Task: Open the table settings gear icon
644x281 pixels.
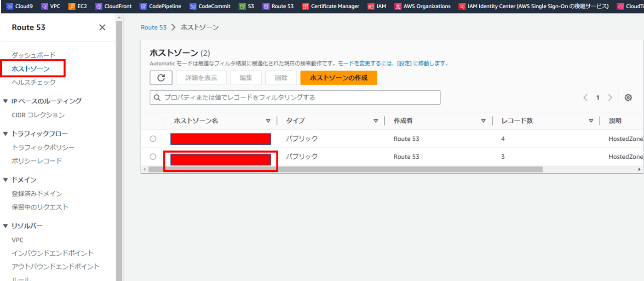Action: click(x=628, y=97)
